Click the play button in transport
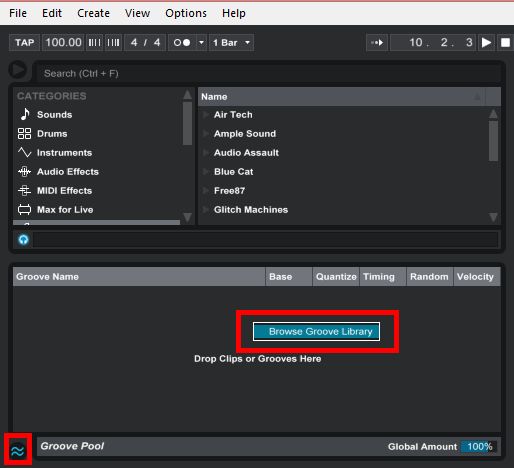The image size is (514, 468). tap(486, 43)
